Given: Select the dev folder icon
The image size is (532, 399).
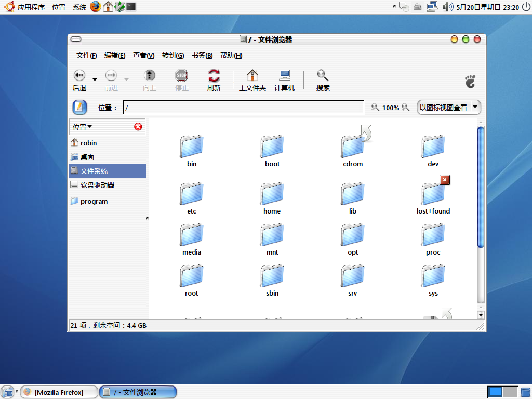Looking at the screenshot, I should pyautogui.click(x=433, y=146).
